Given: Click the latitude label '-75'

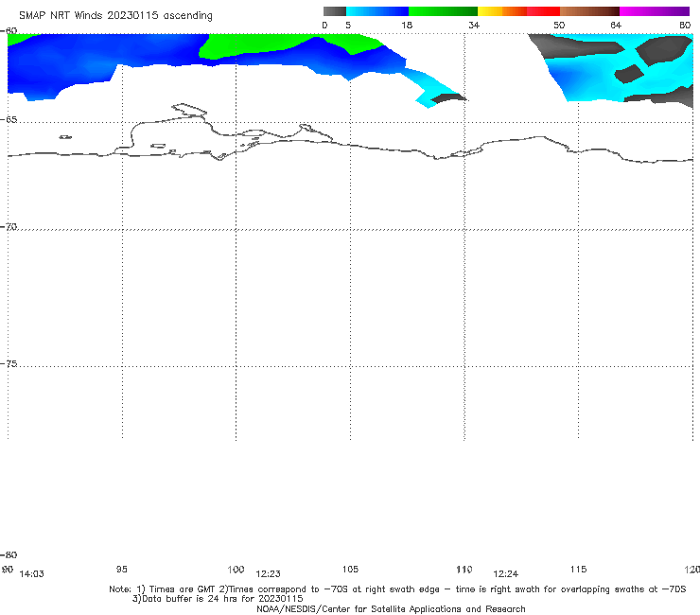Looking at the screenshot, I should coord(9,363).
